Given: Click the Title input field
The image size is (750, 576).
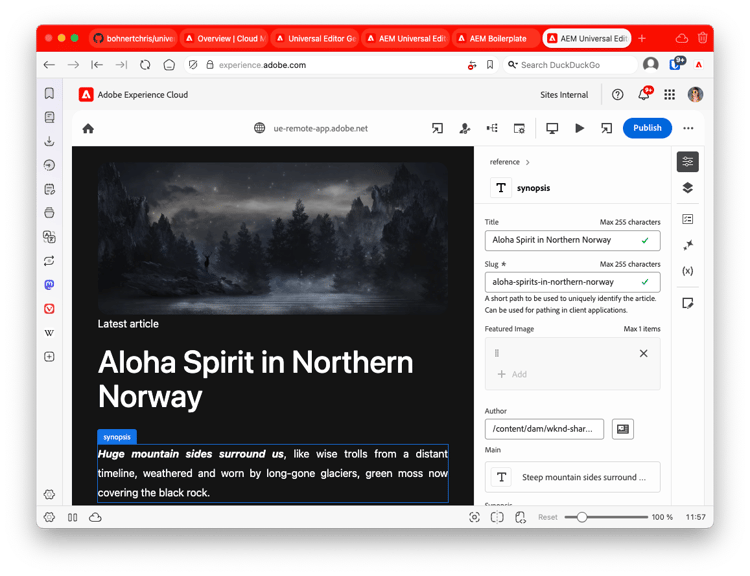Looking at the screenshot, I should 573,240.
